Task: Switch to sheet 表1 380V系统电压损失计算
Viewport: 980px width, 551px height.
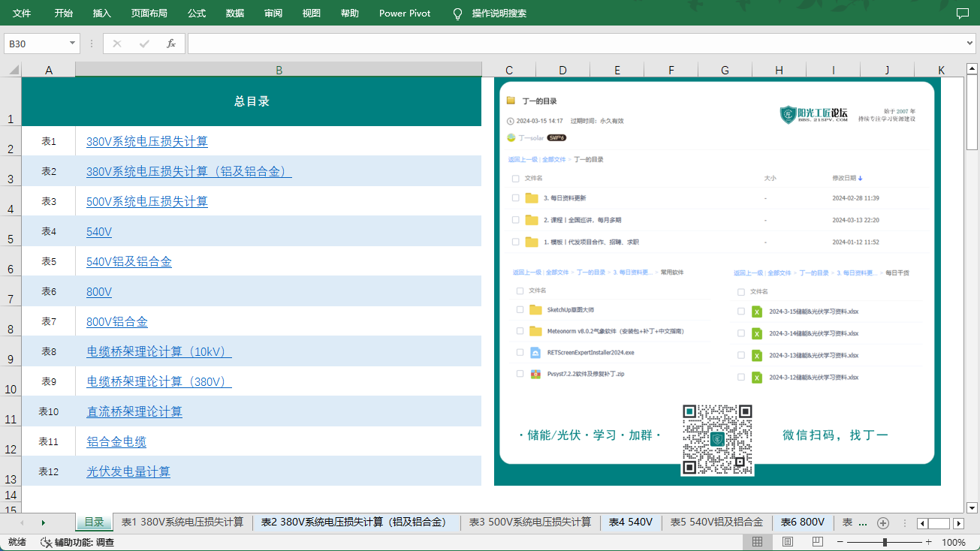Action: pyautogui.click(x=182, y=522)
